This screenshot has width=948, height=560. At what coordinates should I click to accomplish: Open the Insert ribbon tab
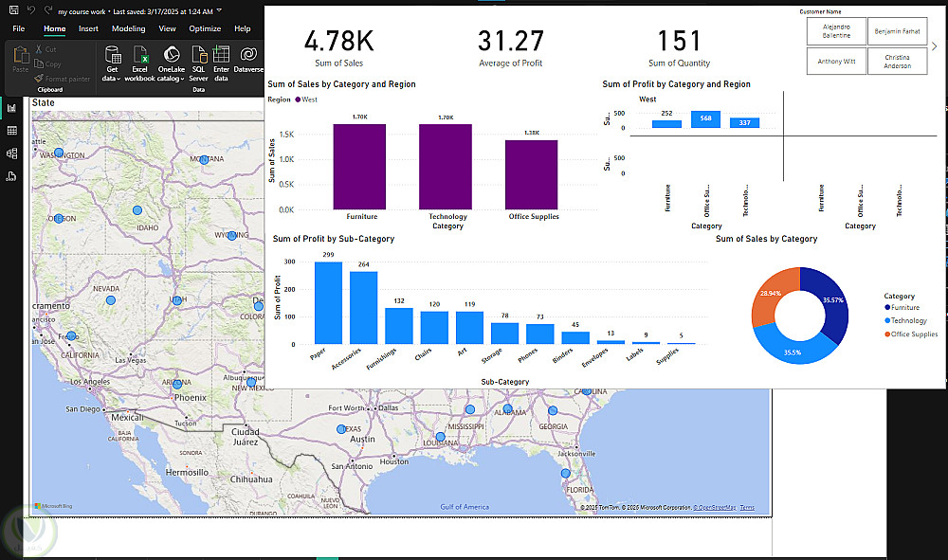(x=88, y=28)
